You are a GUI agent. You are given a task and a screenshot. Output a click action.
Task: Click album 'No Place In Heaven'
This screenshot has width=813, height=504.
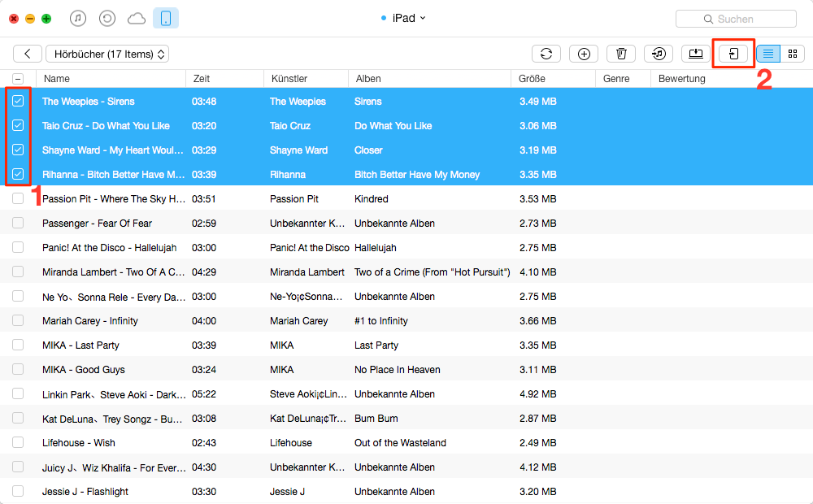tap(398, 370)
